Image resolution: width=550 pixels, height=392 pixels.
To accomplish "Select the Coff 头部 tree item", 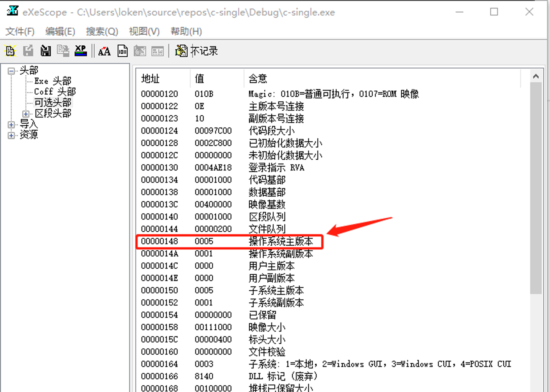I will (55, 91).
